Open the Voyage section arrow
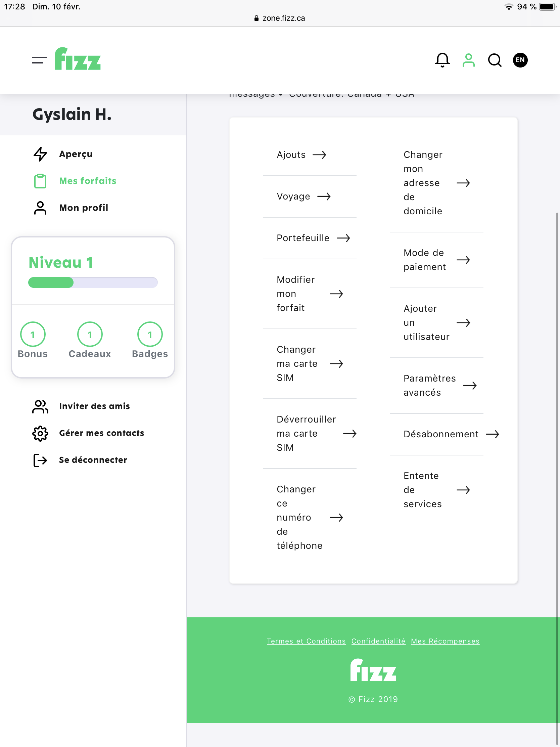 [x=325, y=196]
